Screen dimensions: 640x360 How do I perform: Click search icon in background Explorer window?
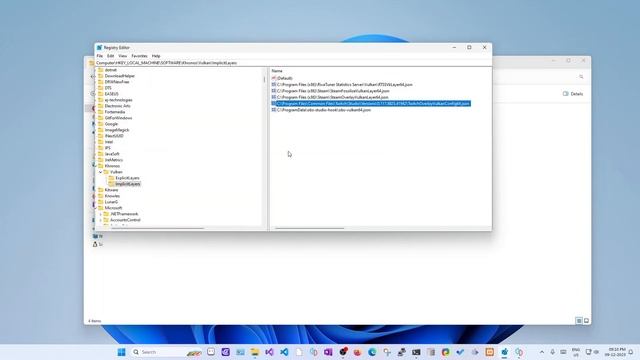click(x=581, y=77)
